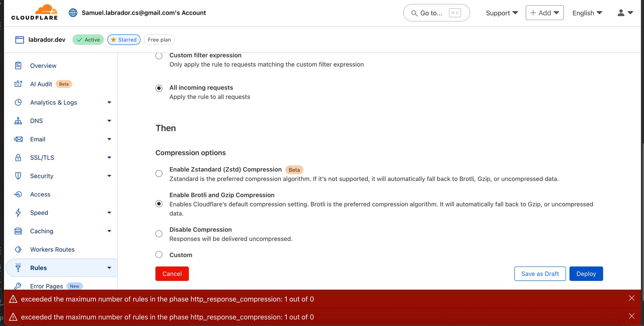
Task: Open the Access page
Action: tap(40, 194)
